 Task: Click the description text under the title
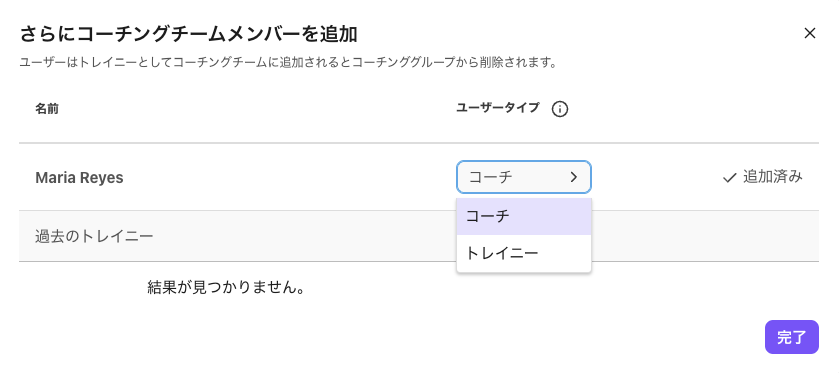[x=288, y=63]
